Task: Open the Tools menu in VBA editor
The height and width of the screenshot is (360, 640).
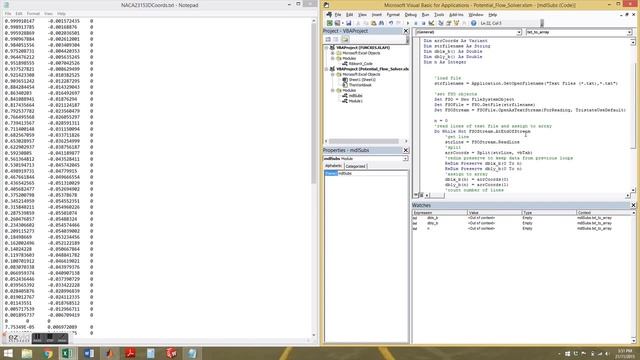Action: tap(439, 15)
